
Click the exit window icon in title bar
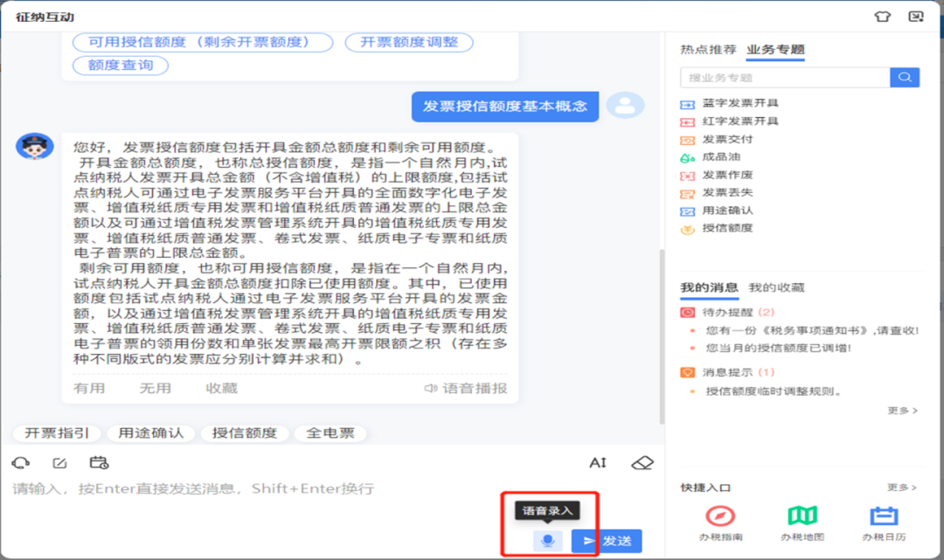pos(916,17)
